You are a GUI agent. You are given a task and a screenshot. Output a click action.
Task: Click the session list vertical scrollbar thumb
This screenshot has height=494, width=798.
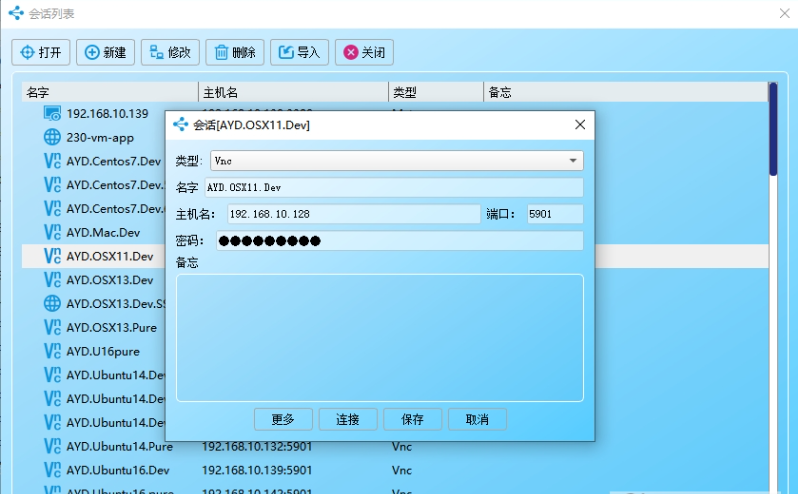[773, 129]
